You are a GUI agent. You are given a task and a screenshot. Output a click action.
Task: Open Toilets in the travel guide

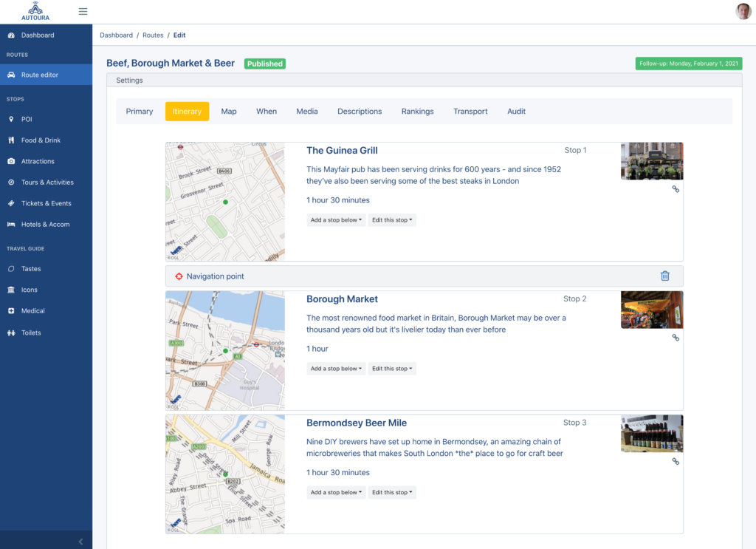(47, 333)
